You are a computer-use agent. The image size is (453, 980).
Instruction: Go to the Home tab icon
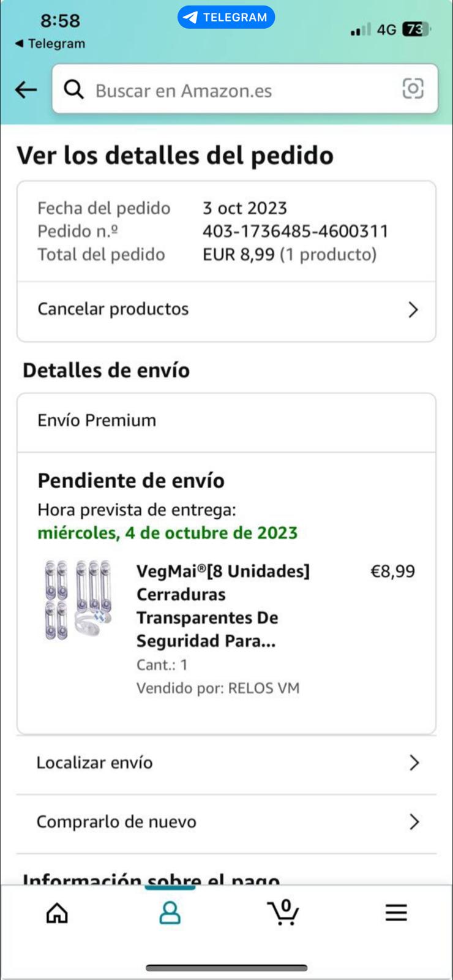pos(57,913)
